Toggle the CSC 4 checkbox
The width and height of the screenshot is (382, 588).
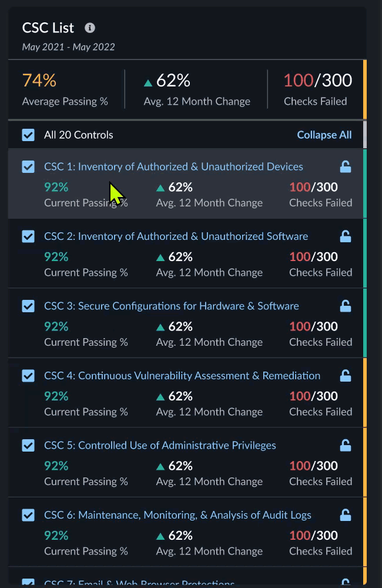coord(28,376)
